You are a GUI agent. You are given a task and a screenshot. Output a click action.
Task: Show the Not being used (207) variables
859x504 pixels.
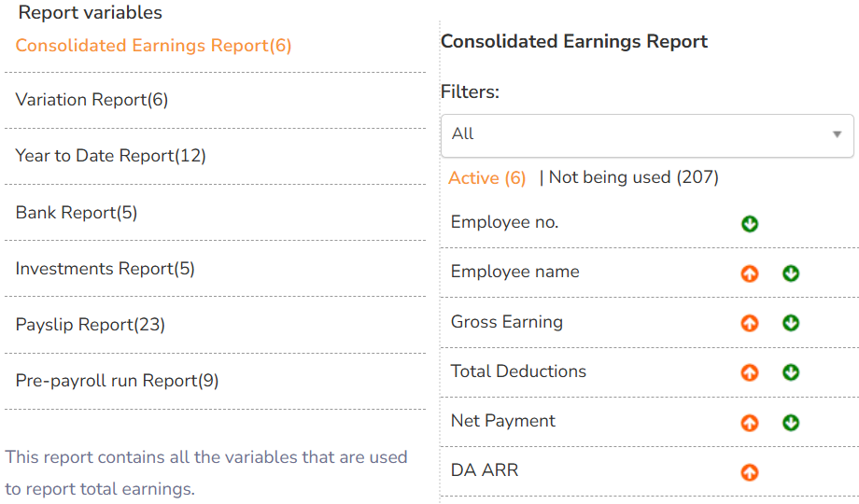coord(633,177)
